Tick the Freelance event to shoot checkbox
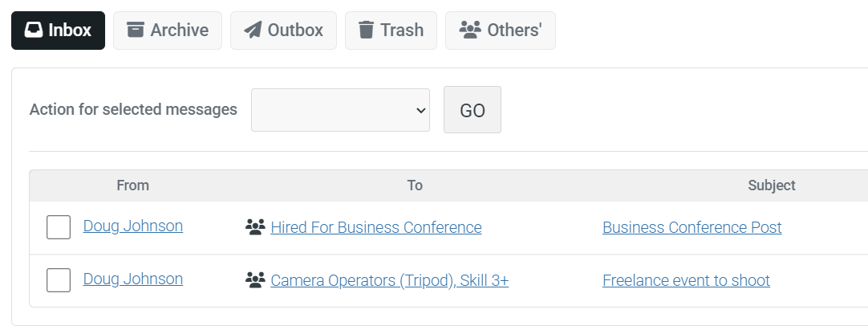Screen dimensions: 868x330 point(59,280)
